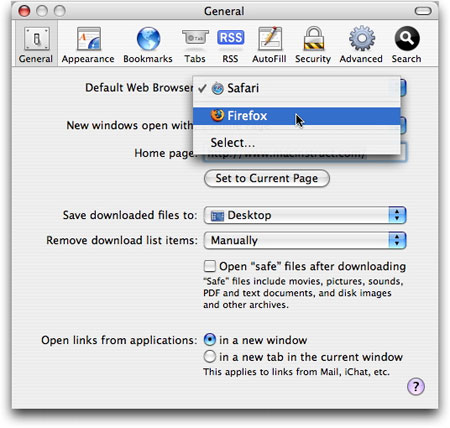Toggle toolbar with the title bar pill button

[x=423, y=11]
